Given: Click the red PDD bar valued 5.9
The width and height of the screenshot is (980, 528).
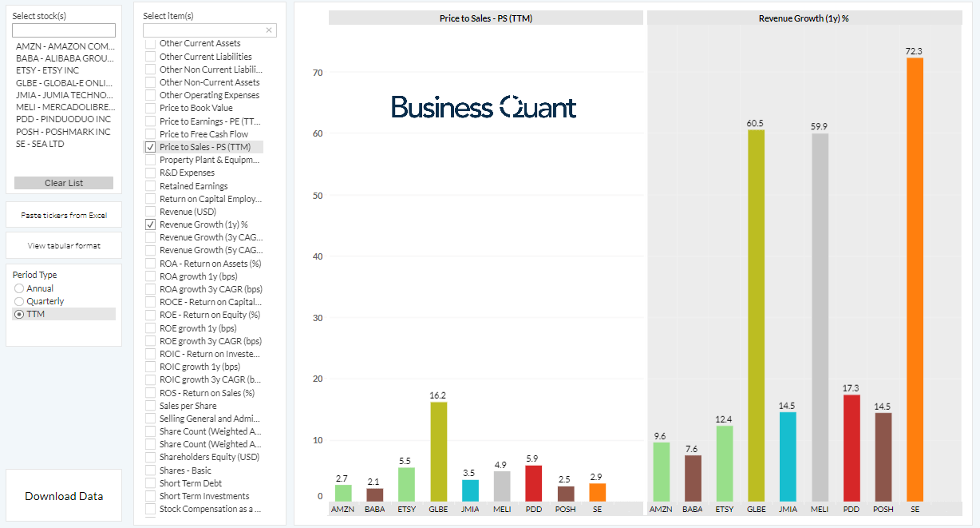Looking at the screenshot, I should [x=534, y=483].
